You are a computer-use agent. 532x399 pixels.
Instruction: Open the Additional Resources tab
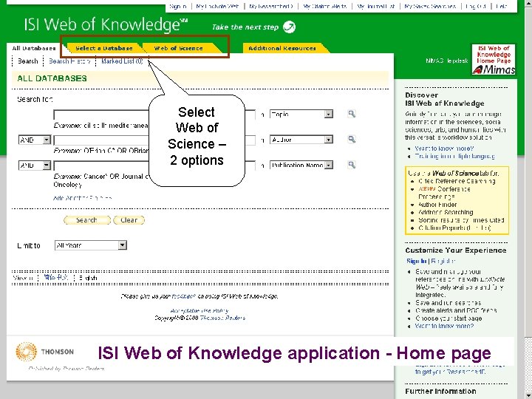point(282,48)
